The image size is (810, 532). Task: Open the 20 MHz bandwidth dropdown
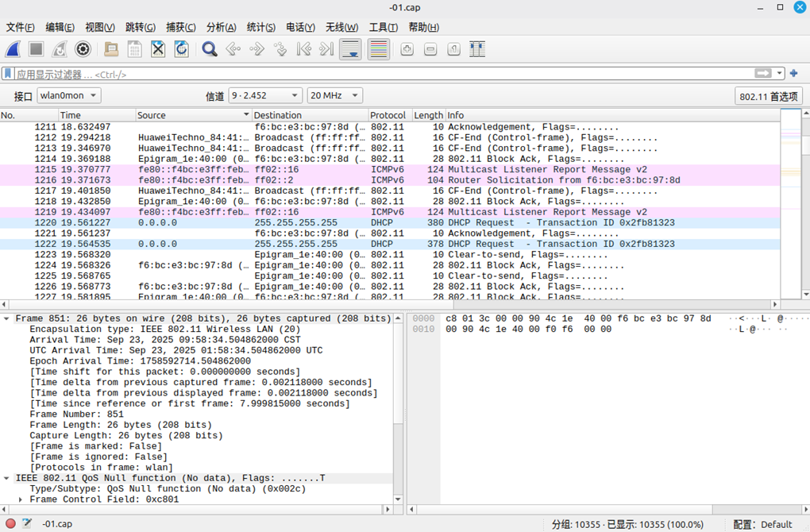point(334,95)
